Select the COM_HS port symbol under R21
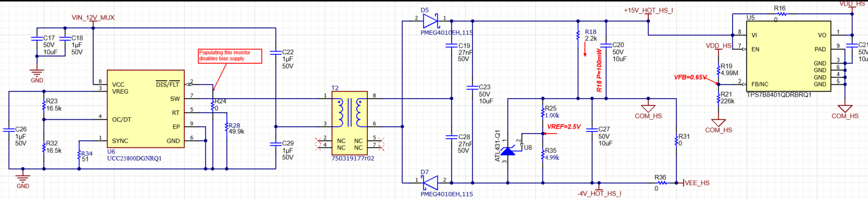The height and width of the screenshot is (200, 868). click(718, 123)
